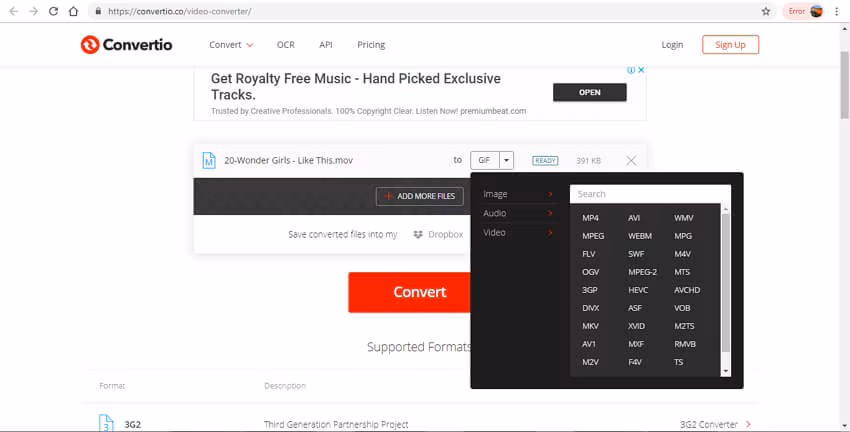This screenshot has height=432, width=850.
Task: Click the MOV file type icon
Action: pyautogui.click(x=209, y=160)
